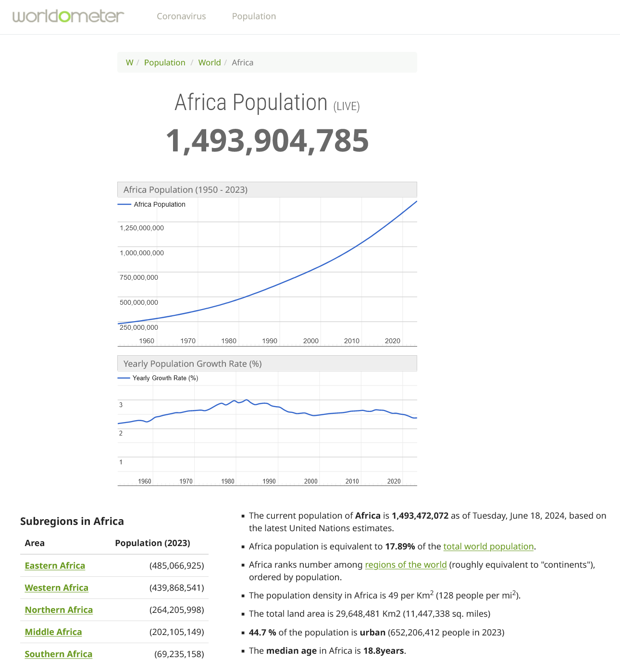Image resolution: width=620 pixels, height=672 pixels.
Task: Open the Southern Africa link
Action: [59, 654]
